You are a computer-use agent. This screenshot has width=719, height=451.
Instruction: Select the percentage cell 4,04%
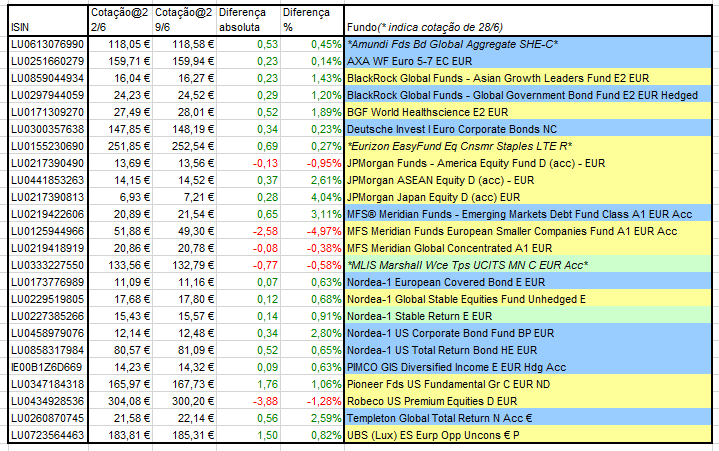point(312,197)
